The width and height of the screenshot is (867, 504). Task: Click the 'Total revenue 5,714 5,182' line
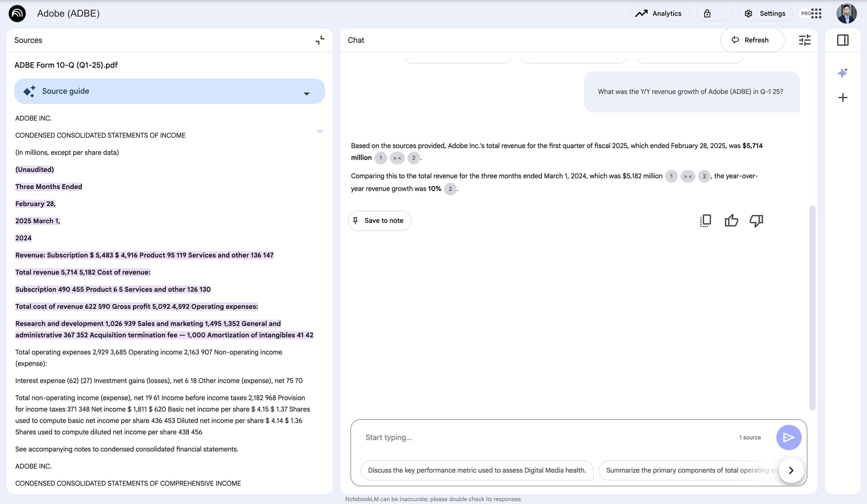[x=83, y=272]
